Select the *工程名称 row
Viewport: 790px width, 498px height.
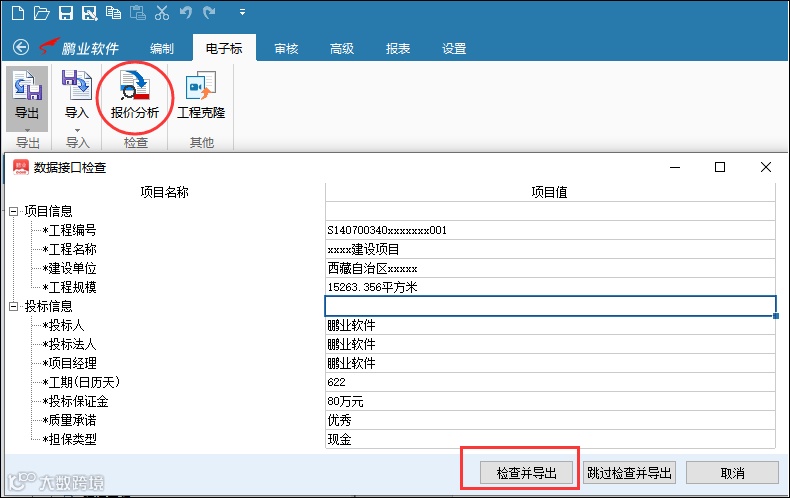[x=70, y=249]
